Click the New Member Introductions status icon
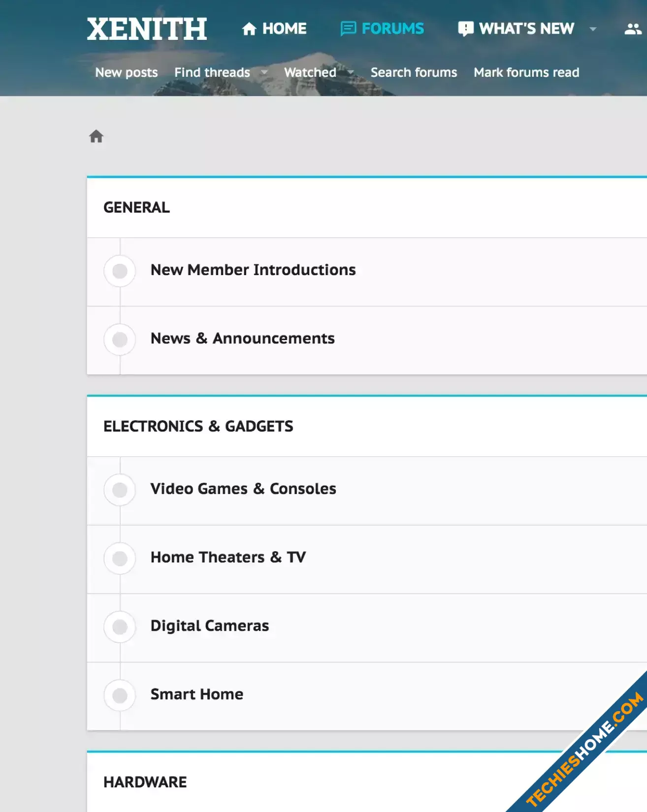The image size is (647, 812). click(120, 271)
